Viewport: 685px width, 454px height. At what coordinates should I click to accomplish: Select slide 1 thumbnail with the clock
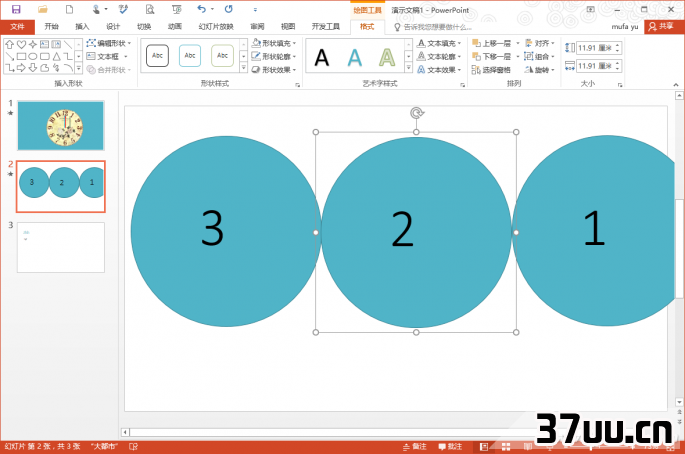[61, 126]
